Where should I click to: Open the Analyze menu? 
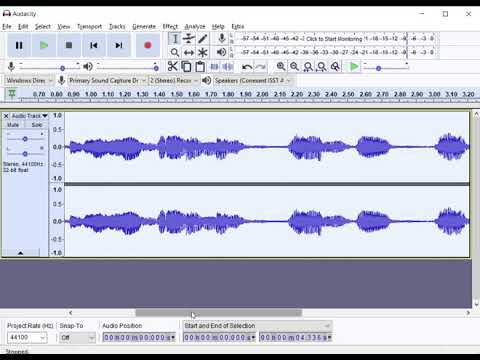coord(195,26)
